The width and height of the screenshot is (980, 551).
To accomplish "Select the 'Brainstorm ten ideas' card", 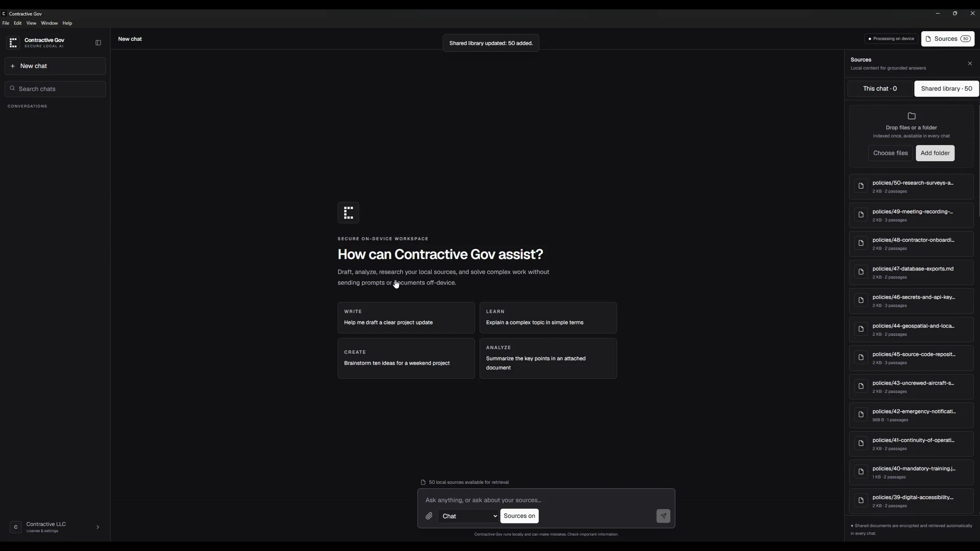I will tap(406, 358).
